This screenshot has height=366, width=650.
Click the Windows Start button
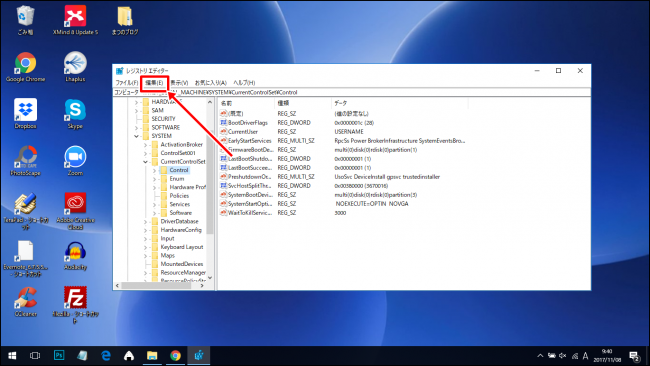point(12,356)
